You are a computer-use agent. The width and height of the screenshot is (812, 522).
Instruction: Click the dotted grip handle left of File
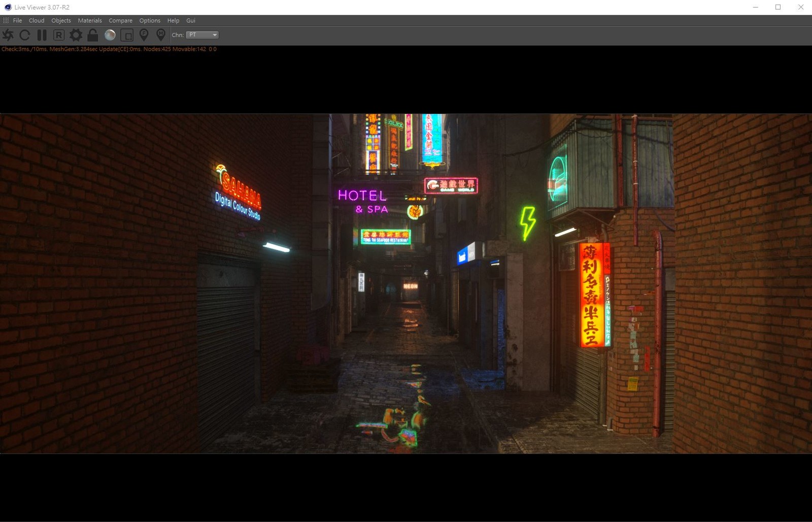tap(6, 21)
